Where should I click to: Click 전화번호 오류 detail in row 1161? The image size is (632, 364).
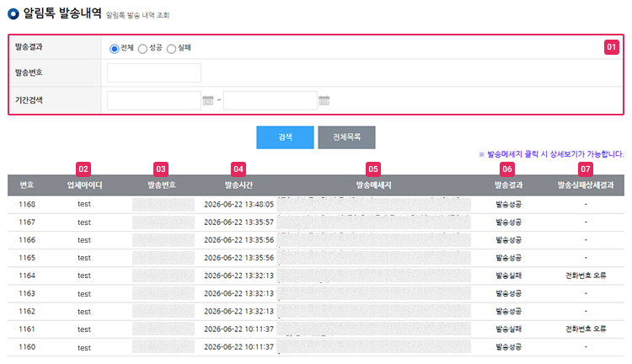pos(586,329)
